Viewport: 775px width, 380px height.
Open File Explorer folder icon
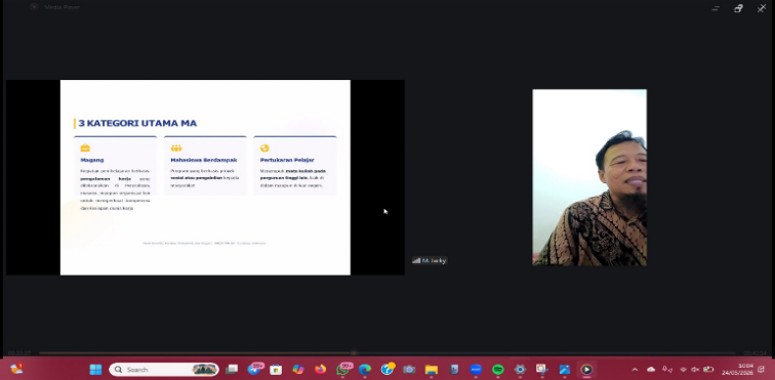431,369
